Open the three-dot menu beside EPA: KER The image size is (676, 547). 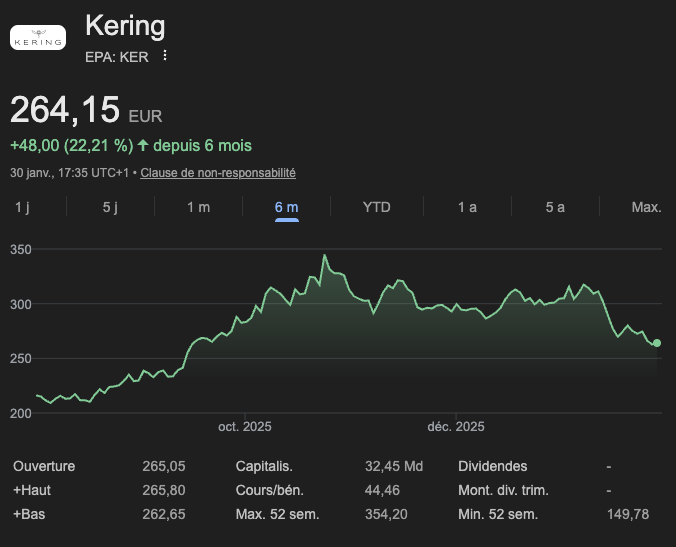(165, 56)
